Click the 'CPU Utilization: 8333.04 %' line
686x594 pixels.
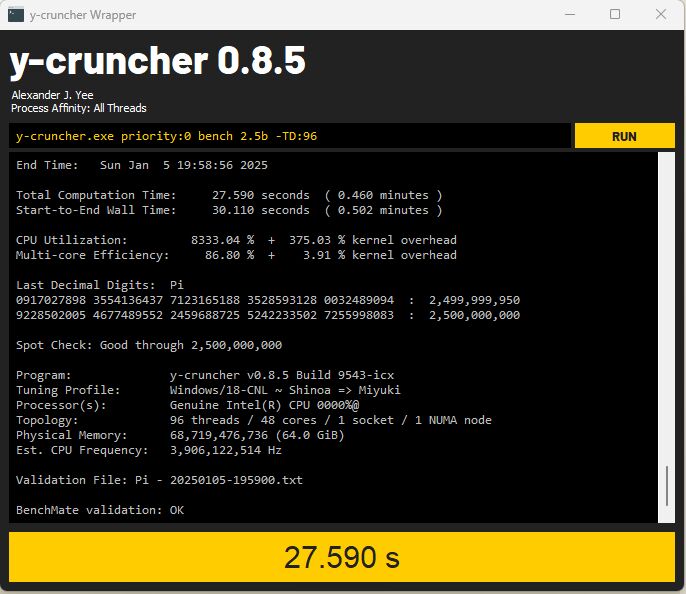(236, 240)
